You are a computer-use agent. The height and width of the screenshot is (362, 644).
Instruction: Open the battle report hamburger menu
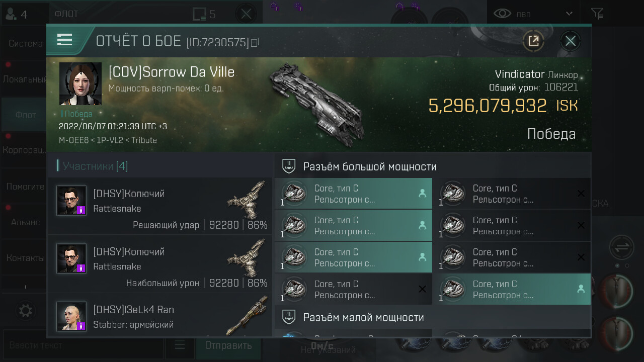click(x=65, y=40)
